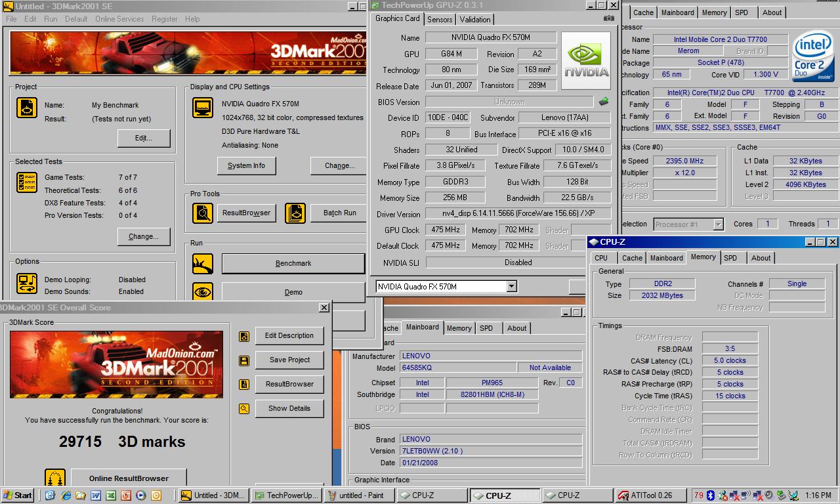840x504 pixels.
Task: Click the ResultBrowser magnifier icon in Pro Tools
Action: click(x=203, y=213)
